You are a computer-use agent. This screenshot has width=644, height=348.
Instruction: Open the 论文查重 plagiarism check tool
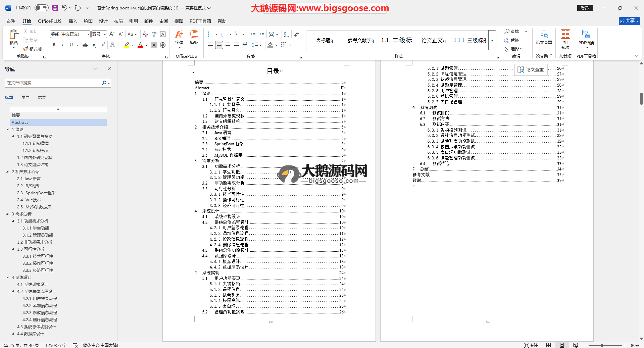tap(544, 37)
